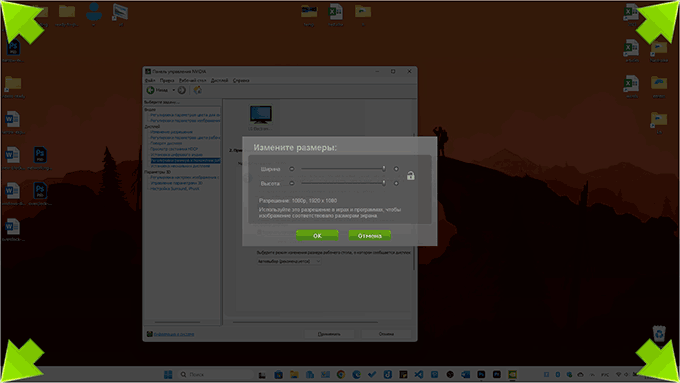Select Регулировка параметров цвета для видео item
This screenshot has width=680, height=383.
pos(185,115)
